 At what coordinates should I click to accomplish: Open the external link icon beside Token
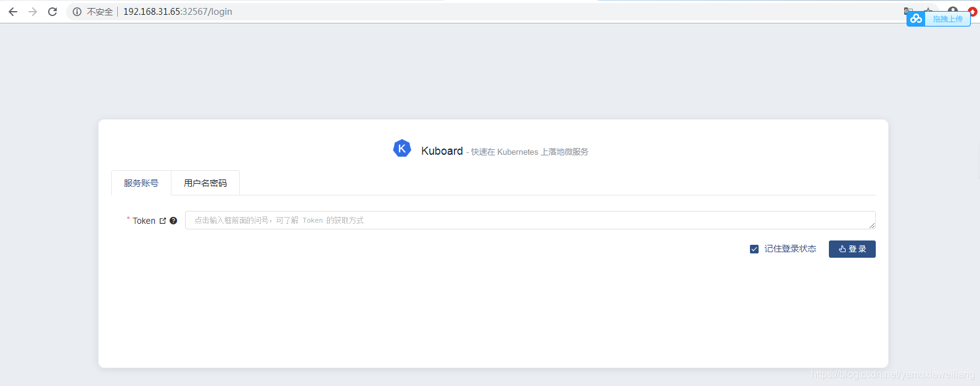coord(163,221)
